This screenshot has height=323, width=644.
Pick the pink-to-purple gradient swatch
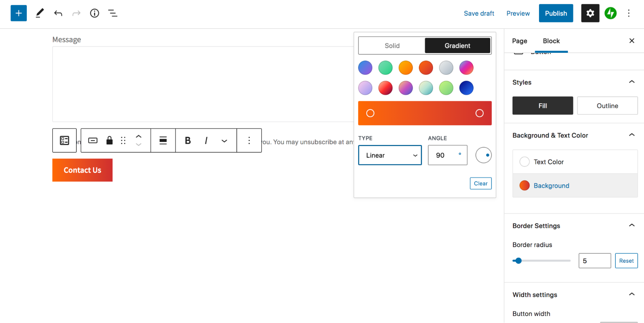click(x=406, y=88)
